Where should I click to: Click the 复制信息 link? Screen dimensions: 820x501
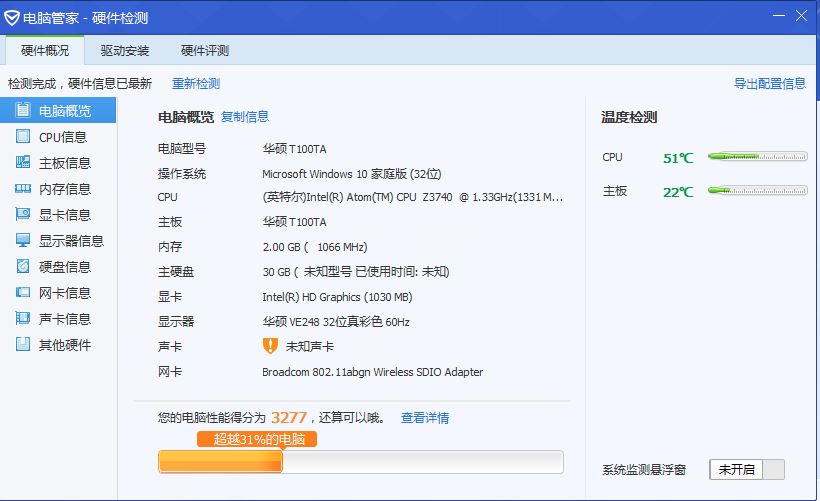tap(245, 117)
